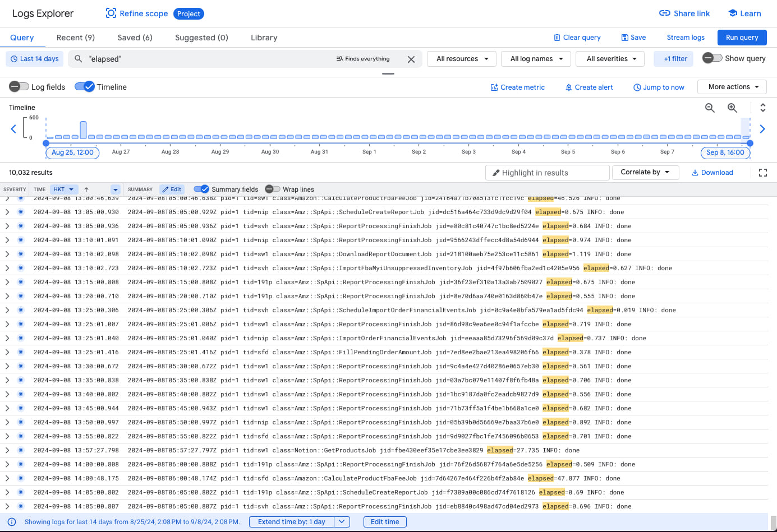
Task: Click the Refine scope icon
Action: click(111, 13)
